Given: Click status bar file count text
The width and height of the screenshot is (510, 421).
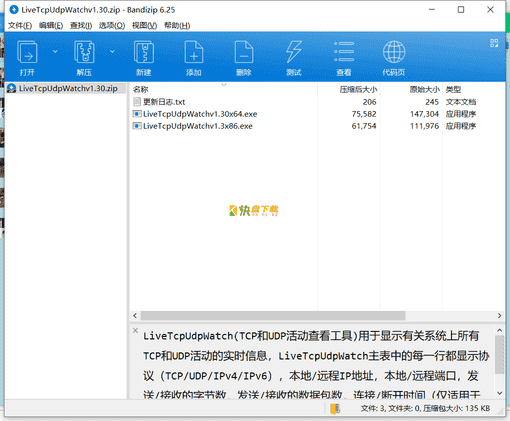Looking at the screenshot, I should click(x=425, y=408).
